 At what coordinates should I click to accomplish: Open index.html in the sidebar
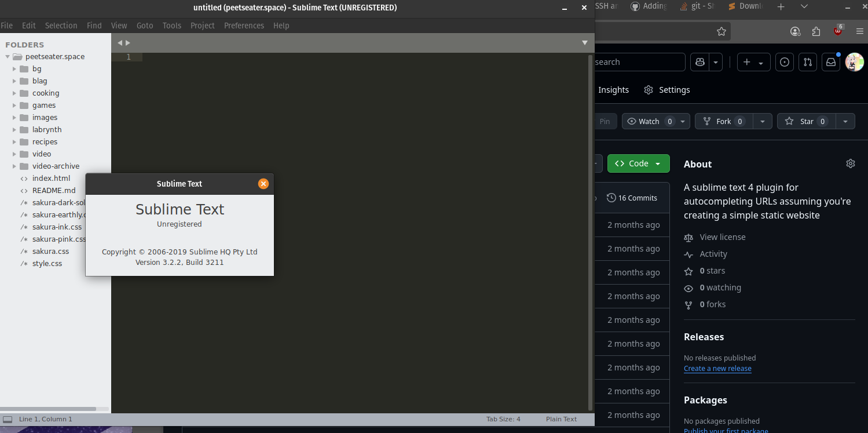(51, 179)
